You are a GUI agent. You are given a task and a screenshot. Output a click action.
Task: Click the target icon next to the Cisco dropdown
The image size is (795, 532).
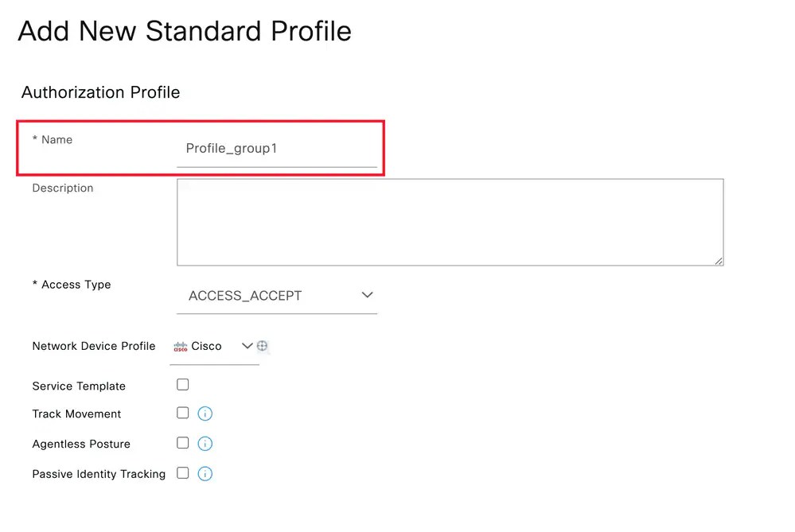point(263,345)
